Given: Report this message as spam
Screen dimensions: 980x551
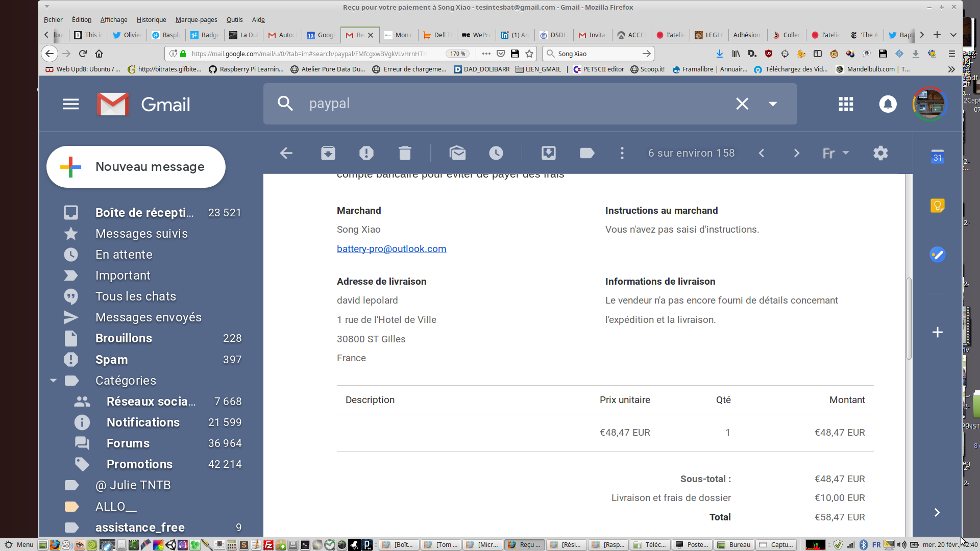Looking at the screenshot, I should tap(366, 153).
